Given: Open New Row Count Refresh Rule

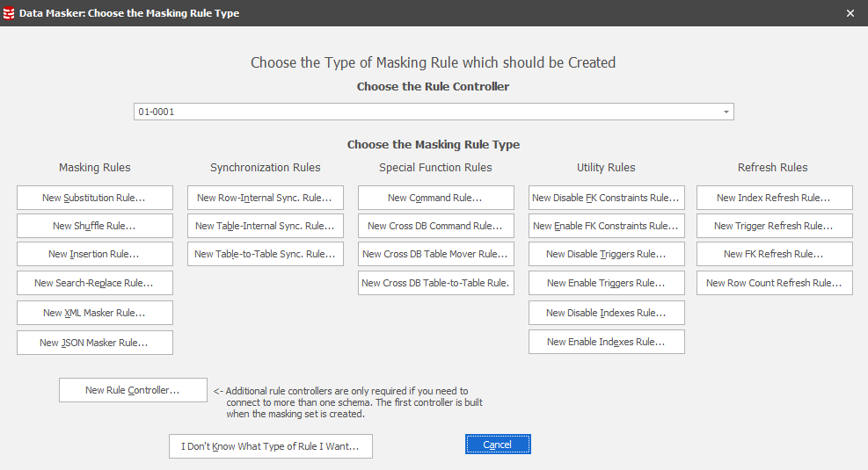Looking at the screenshot, I should coord(774,283).
